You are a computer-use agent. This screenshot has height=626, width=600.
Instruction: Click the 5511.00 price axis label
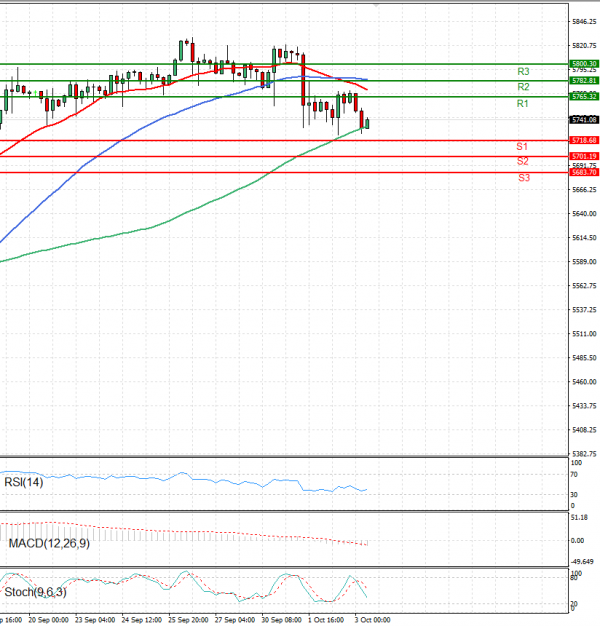click(x=584, y=334)
